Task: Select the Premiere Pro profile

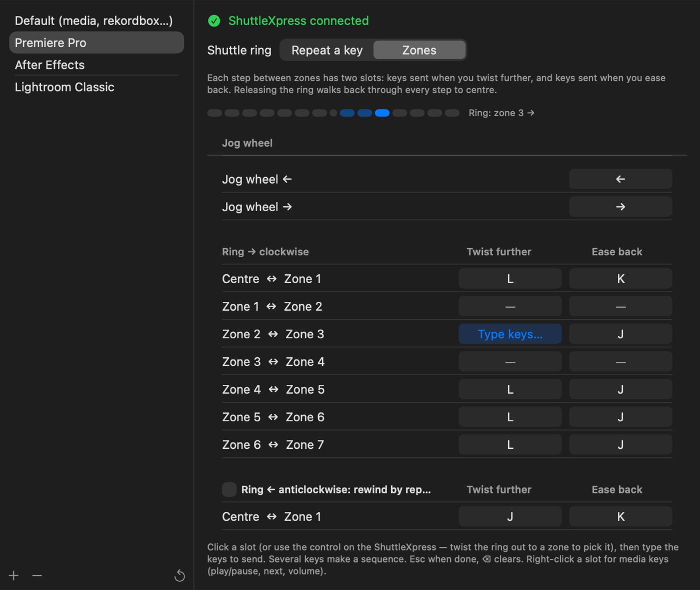Action: [96, 43]
